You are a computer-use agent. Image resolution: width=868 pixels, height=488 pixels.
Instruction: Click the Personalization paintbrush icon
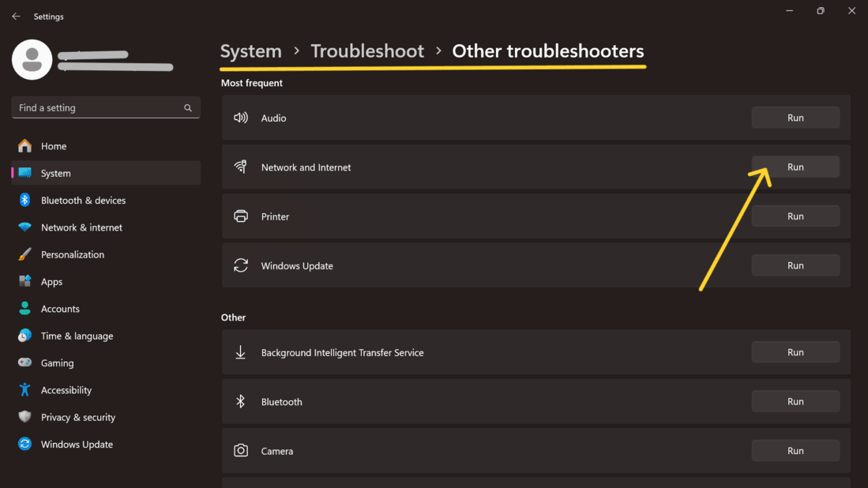[25, 254]
